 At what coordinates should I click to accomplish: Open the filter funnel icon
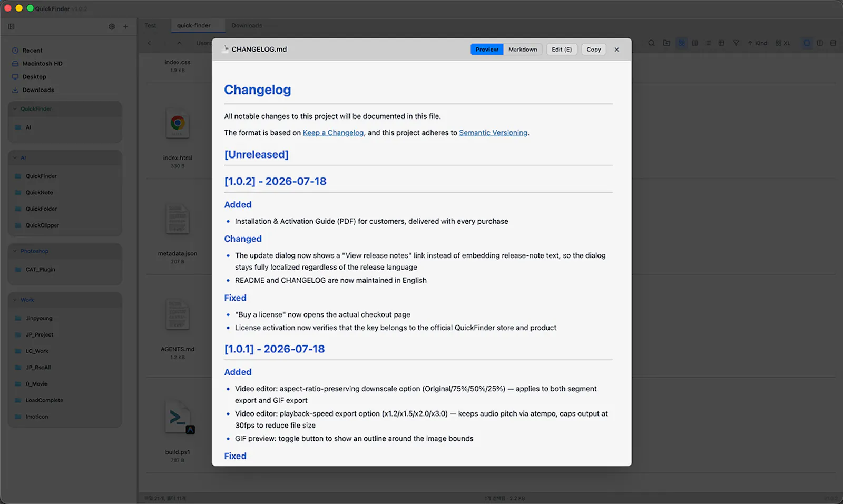pos(736,43)
